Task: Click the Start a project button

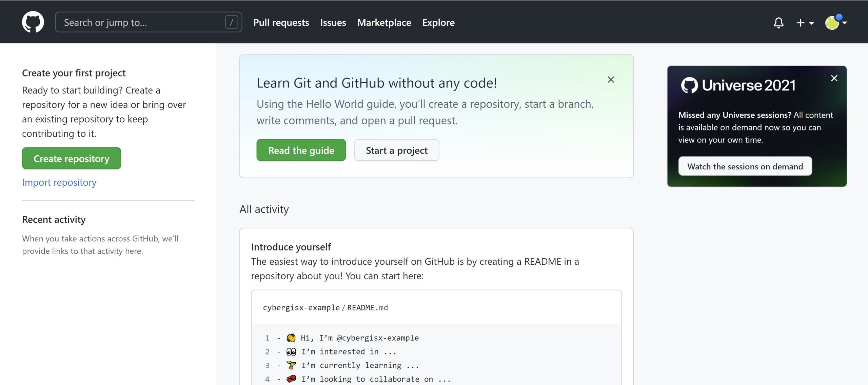Action: click(x=397, y=150)
